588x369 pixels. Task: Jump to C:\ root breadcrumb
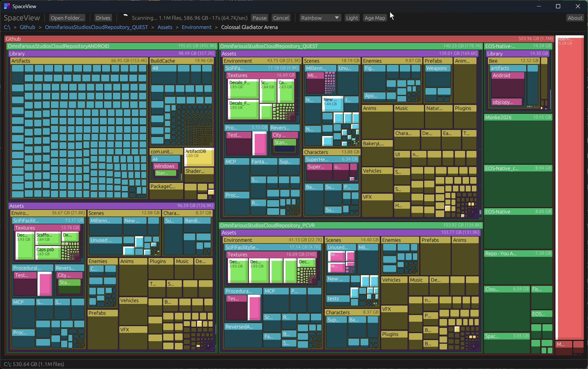(7, 27)
